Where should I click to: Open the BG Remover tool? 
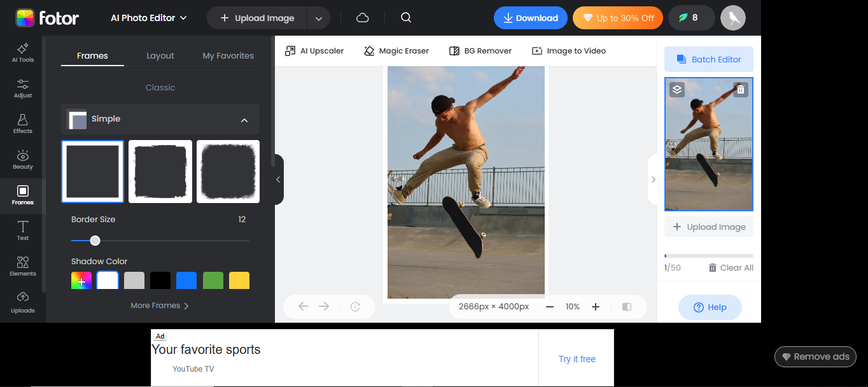480,50
